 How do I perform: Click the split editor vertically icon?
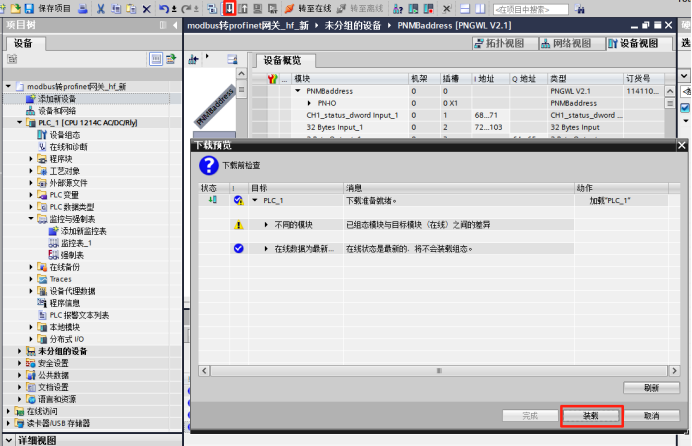pos(480,8)
